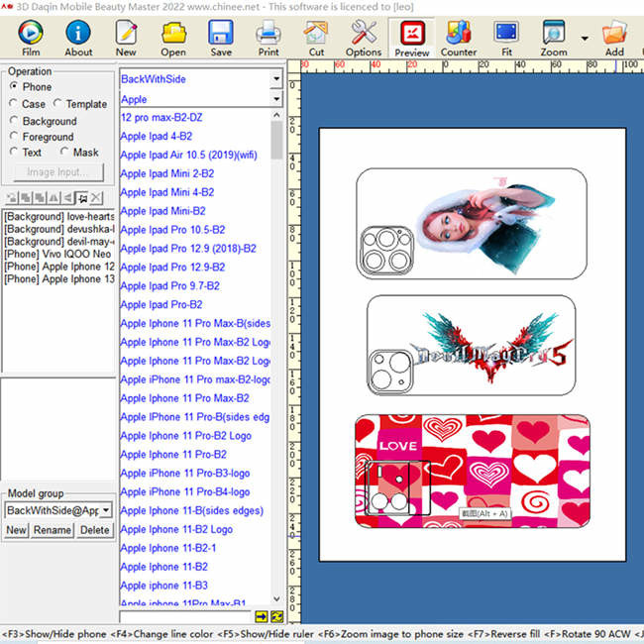This screenshot has width=644, height=644.
Task: Select model Apple Iphone 11 Pro Max-B(sides
Action: pos(195,324)
